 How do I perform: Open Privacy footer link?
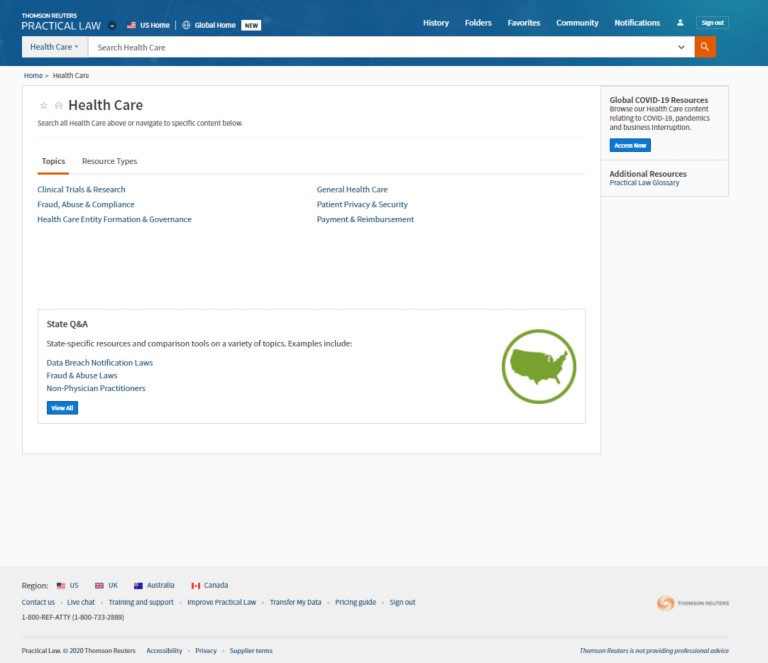tap(206, 651)
